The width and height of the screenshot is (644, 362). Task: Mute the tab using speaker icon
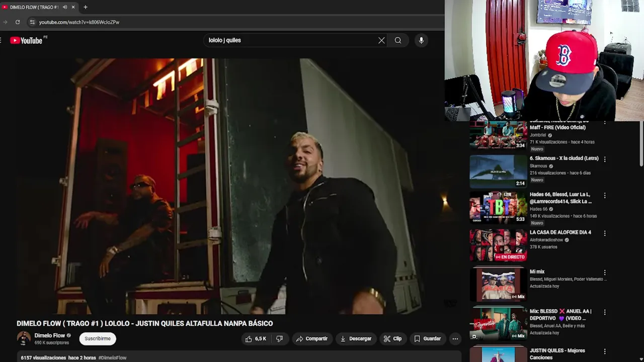point(65,7)
